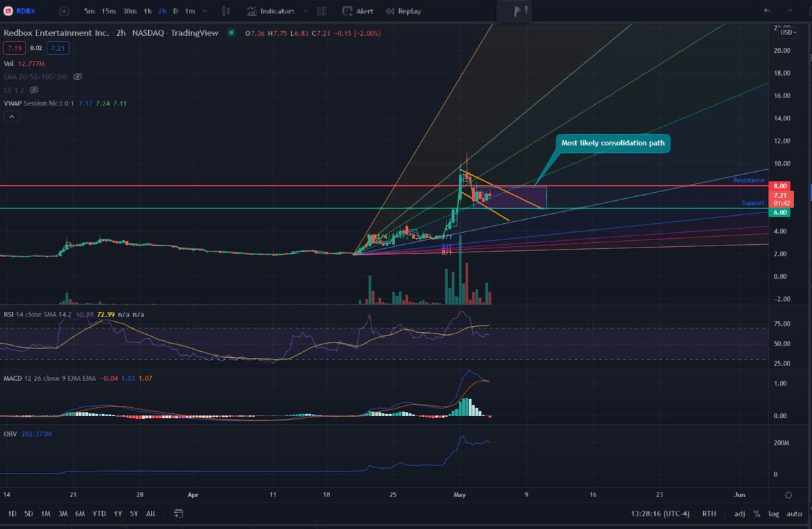Click the 8.00 red price label on the axis
812x529 pixels.
(780, 185)
